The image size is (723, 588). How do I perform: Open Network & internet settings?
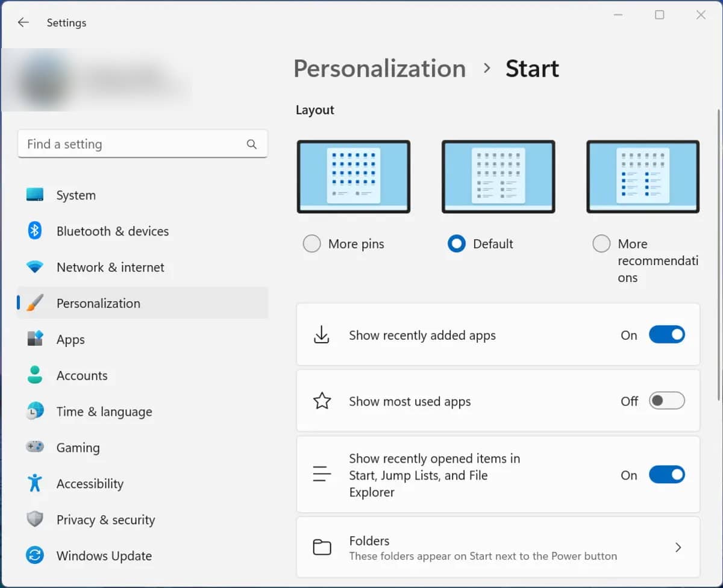(110, 267)
